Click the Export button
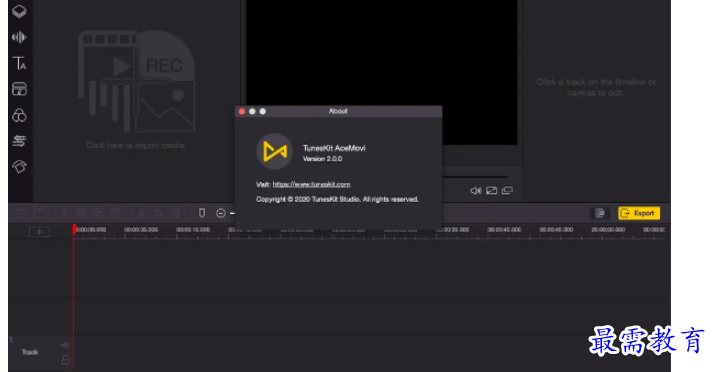The height and width of the screenshot is (372, 713). coord(639,213)
